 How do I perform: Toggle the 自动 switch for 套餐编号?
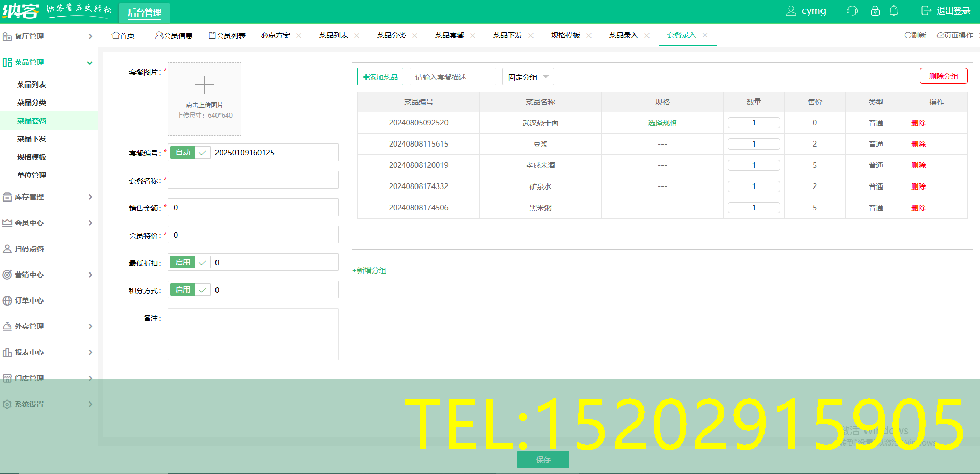tap(190, 153)
